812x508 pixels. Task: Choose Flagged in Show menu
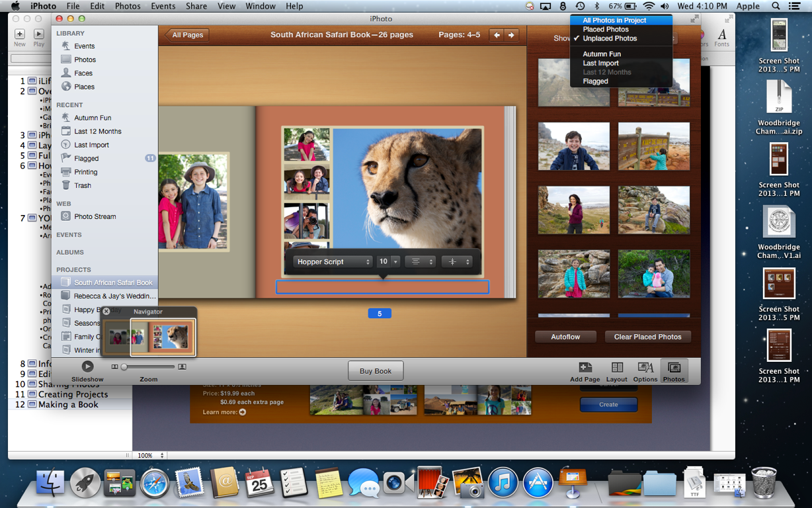click(621, 81)
